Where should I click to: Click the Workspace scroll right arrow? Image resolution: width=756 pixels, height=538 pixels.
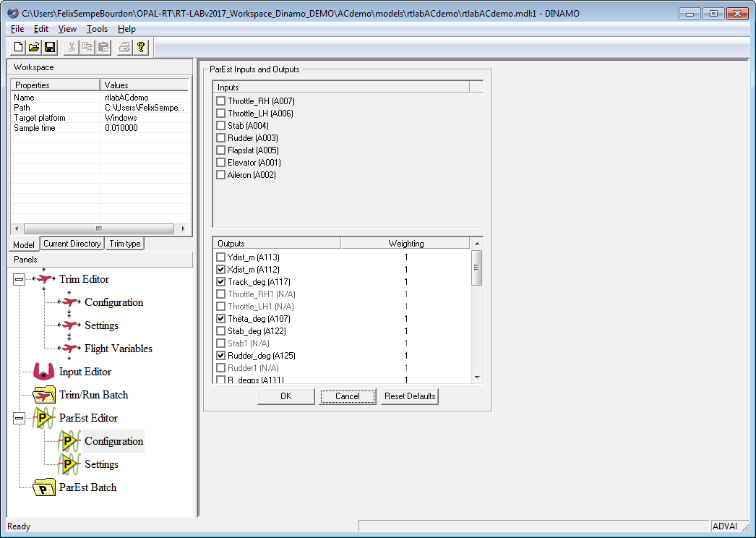point(183,229)
